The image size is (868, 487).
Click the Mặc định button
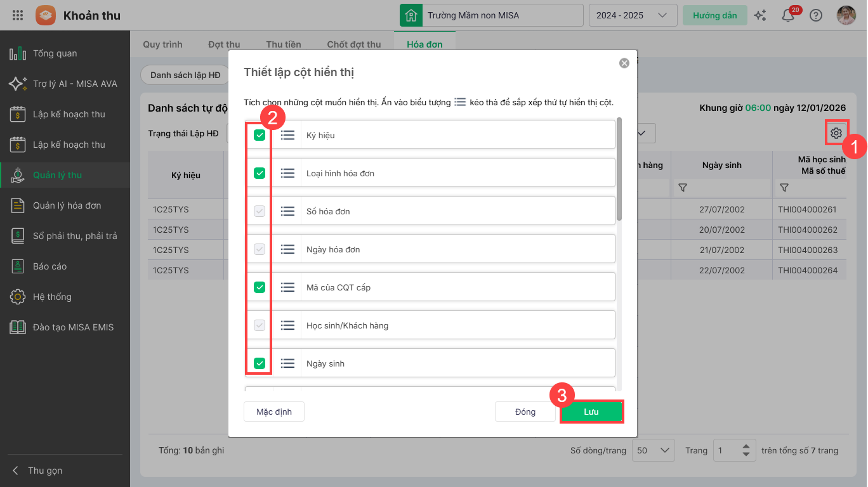pos(274,412)
